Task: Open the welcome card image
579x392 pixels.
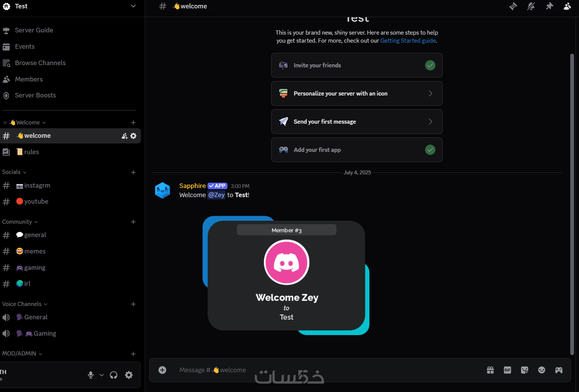Action: 286,276
